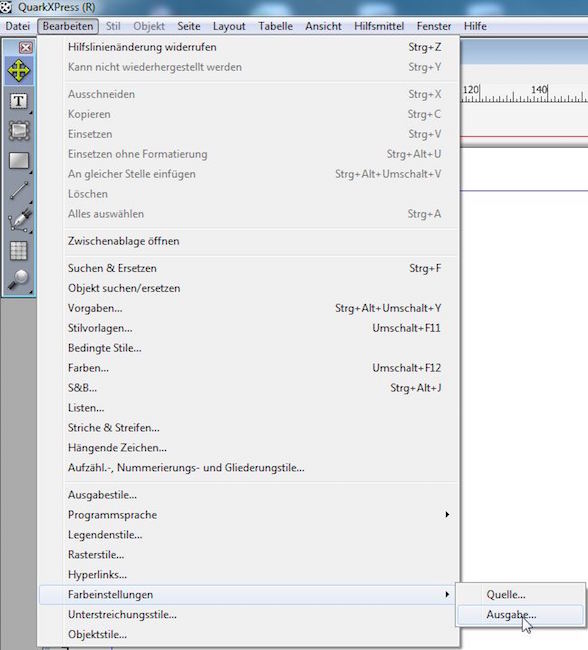Close the tools palette
The image size is (588, 650).
26,48
